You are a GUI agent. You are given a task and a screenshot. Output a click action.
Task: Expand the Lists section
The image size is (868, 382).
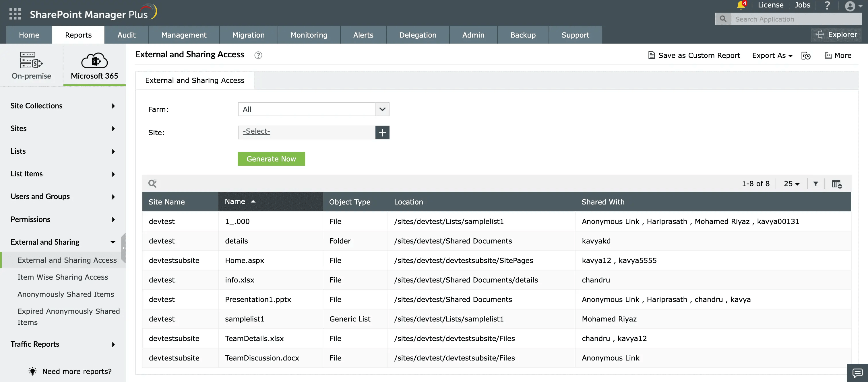click(x=63, y=151)
